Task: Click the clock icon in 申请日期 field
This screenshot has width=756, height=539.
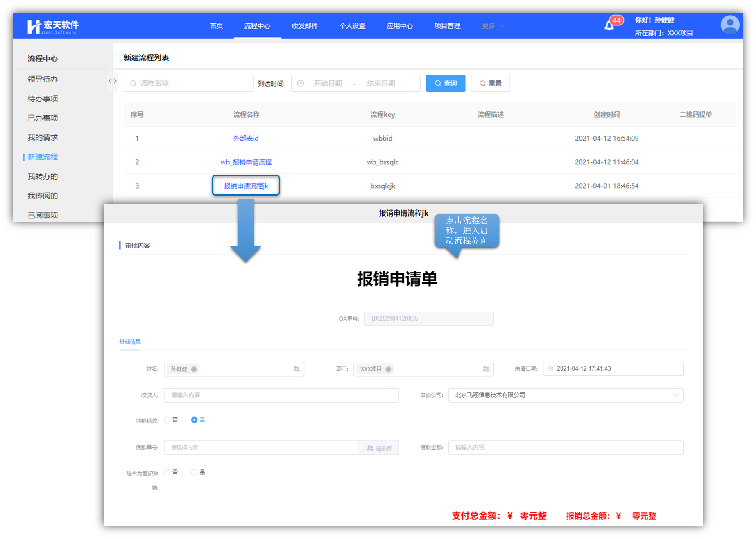Action: coord(551,368)
